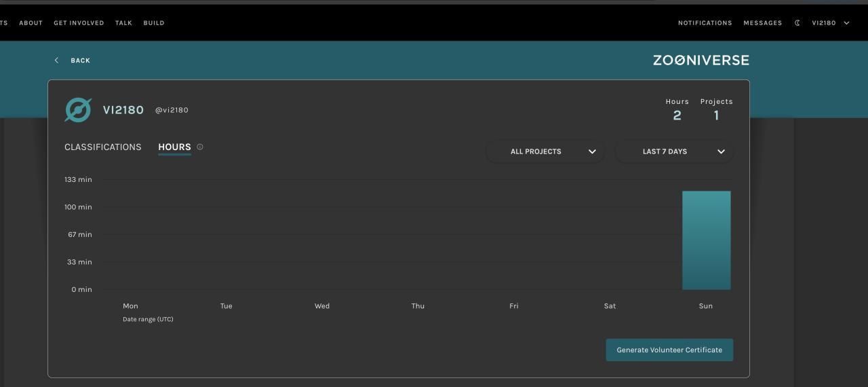Click the Back link
The image size is (868, 387).
pyautogui.click(x=80, y=60)
